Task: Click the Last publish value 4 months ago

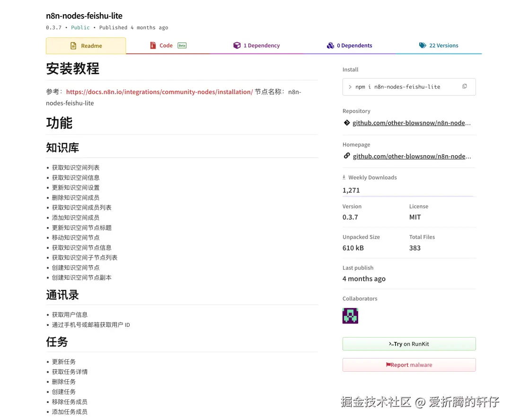Action: coord(364,279)
